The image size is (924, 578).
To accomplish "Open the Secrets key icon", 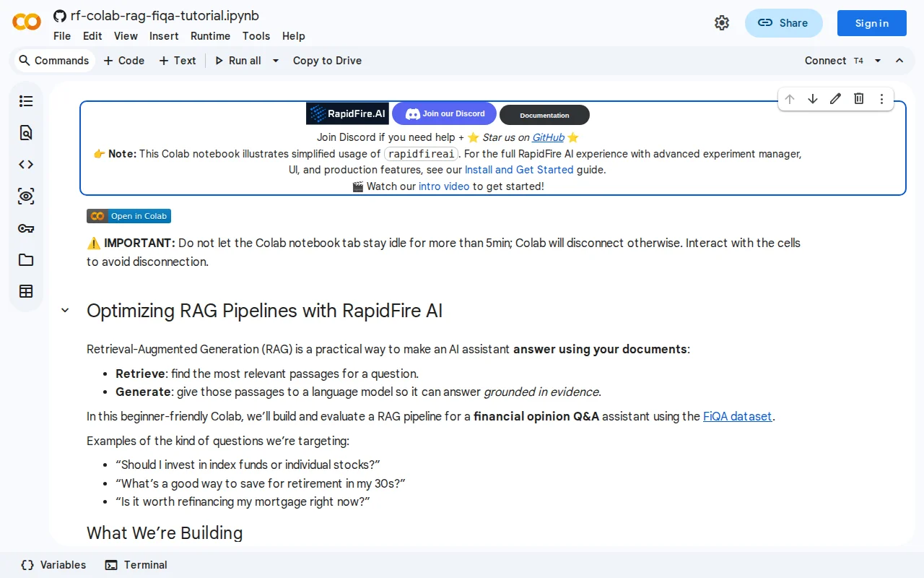I will pos(26,228).
